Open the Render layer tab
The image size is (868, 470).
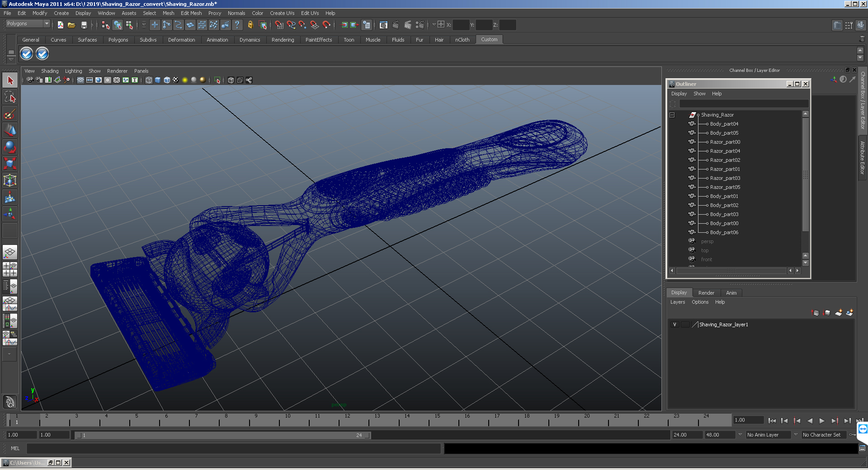(706, 293)
